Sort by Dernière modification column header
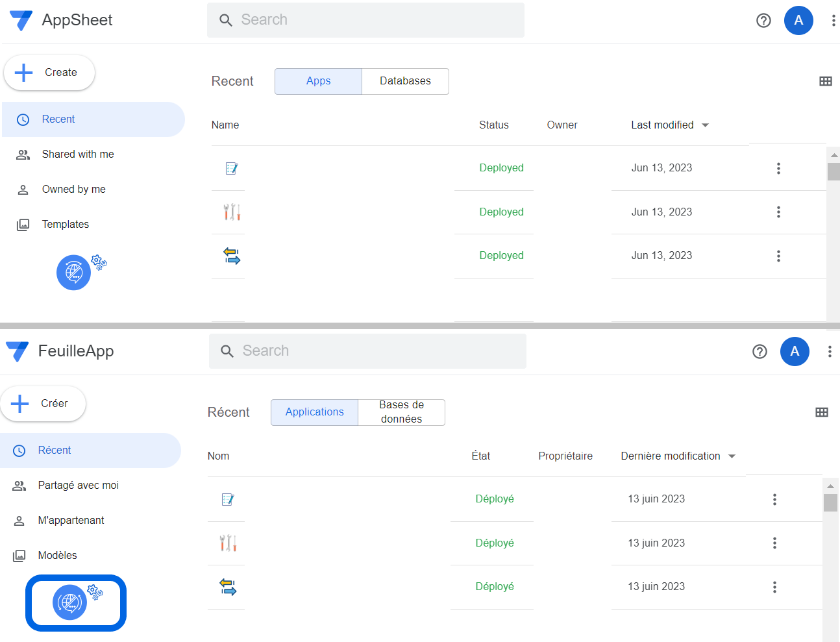 coord(671,456)
